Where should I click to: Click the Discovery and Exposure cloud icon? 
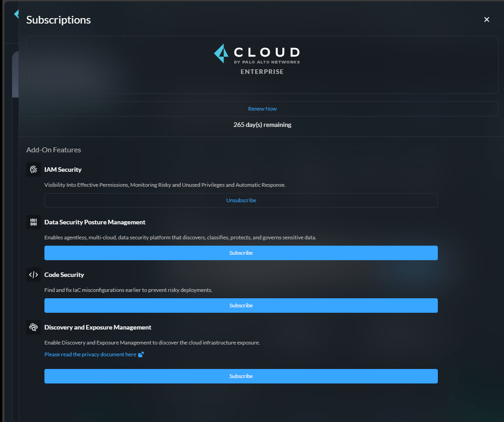[34, 327]
